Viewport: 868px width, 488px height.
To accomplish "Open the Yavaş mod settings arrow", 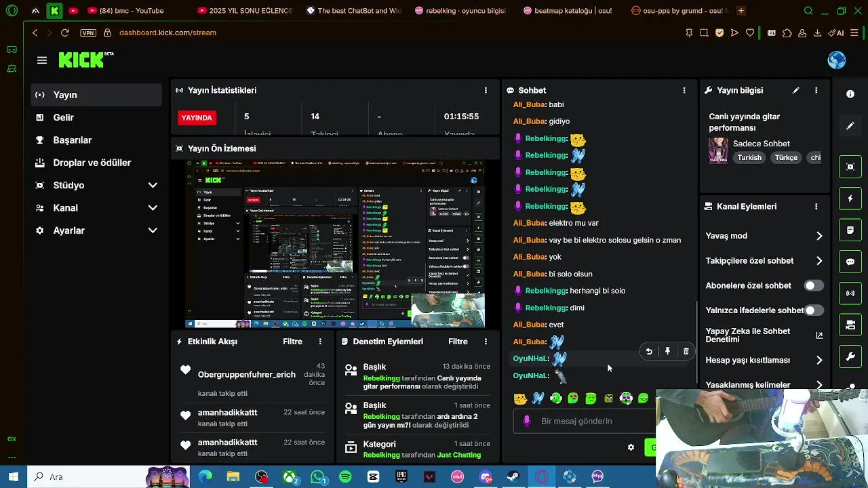I will coord(819,236).
